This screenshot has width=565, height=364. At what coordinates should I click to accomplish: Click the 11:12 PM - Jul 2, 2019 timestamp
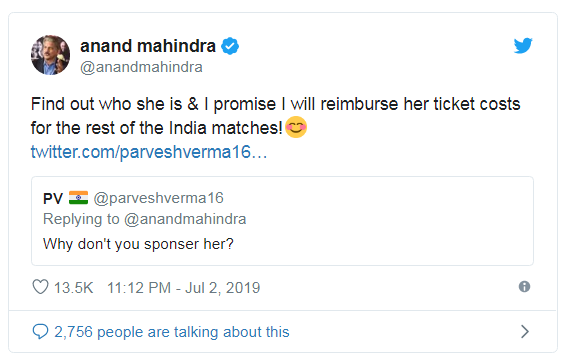tap(184, 288)
